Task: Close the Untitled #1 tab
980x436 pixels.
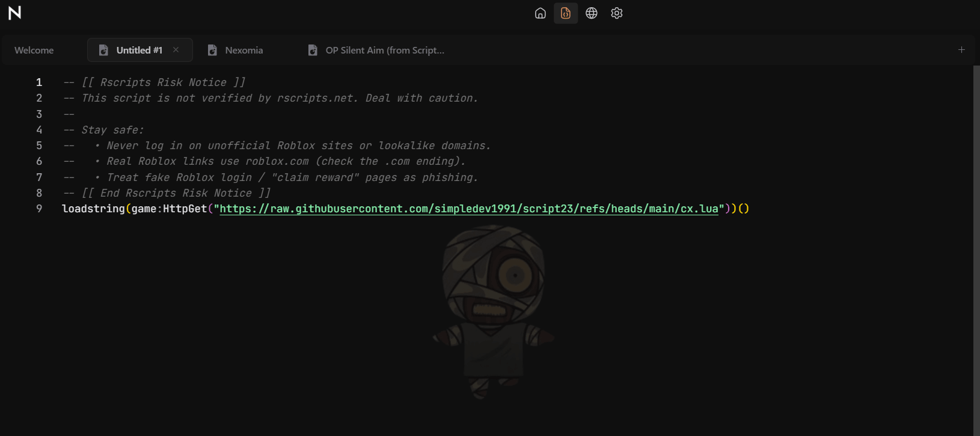Action: click(176, 50)
